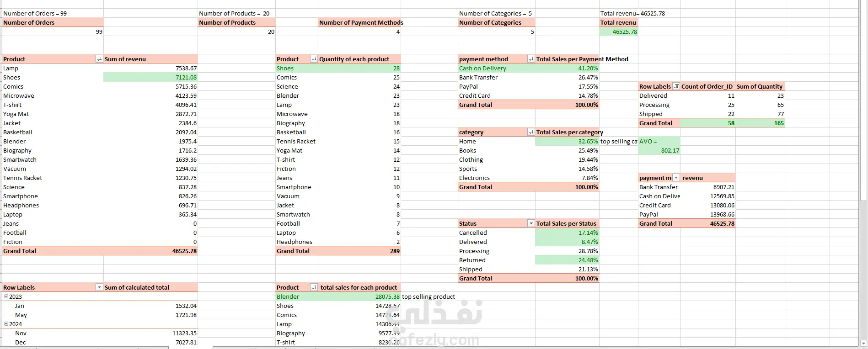Click the funnel filter icon on Row Labels
This screenshot has height=349, width=868.
coord(676,86)
